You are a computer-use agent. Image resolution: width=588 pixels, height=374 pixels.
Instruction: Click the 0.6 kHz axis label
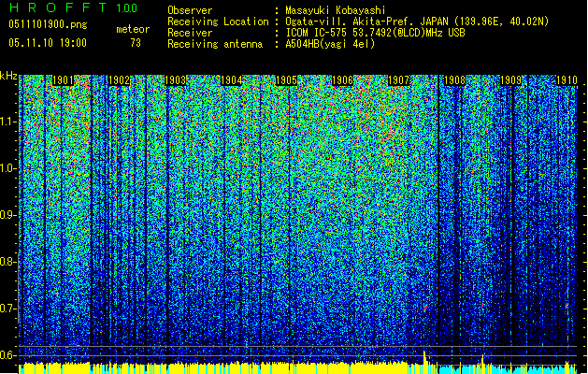7,355
